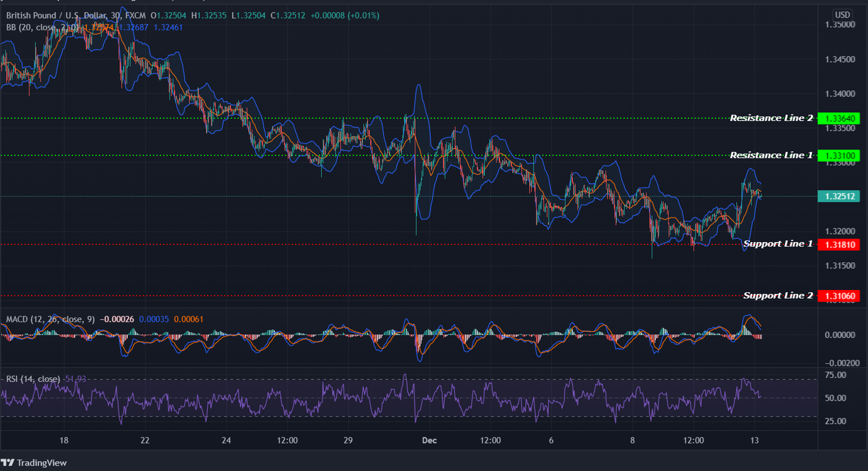Select the Resistance Line 1 label
Screen dimensions: 868x471
pos(771,156)
